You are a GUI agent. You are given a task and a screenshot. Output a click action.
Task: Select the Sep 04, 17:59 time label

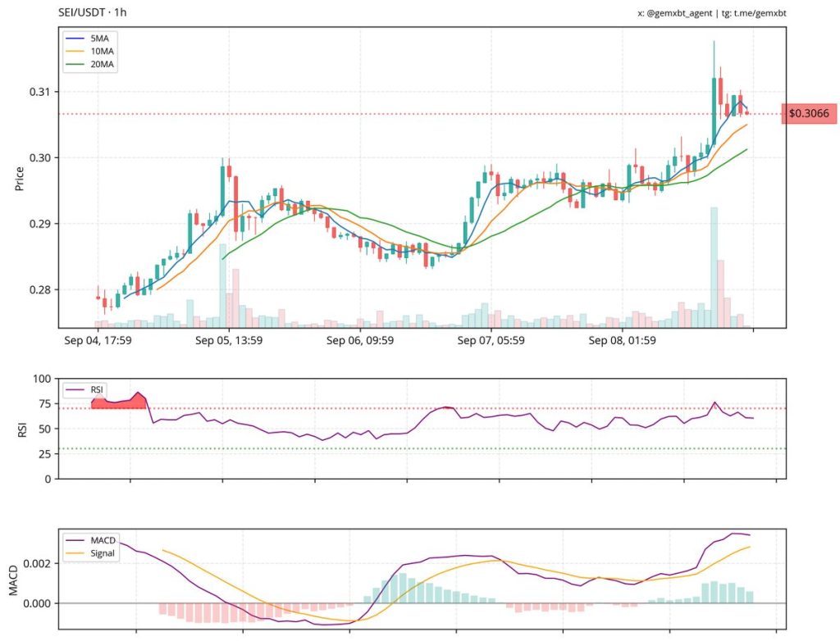click(x=98, y=339)
